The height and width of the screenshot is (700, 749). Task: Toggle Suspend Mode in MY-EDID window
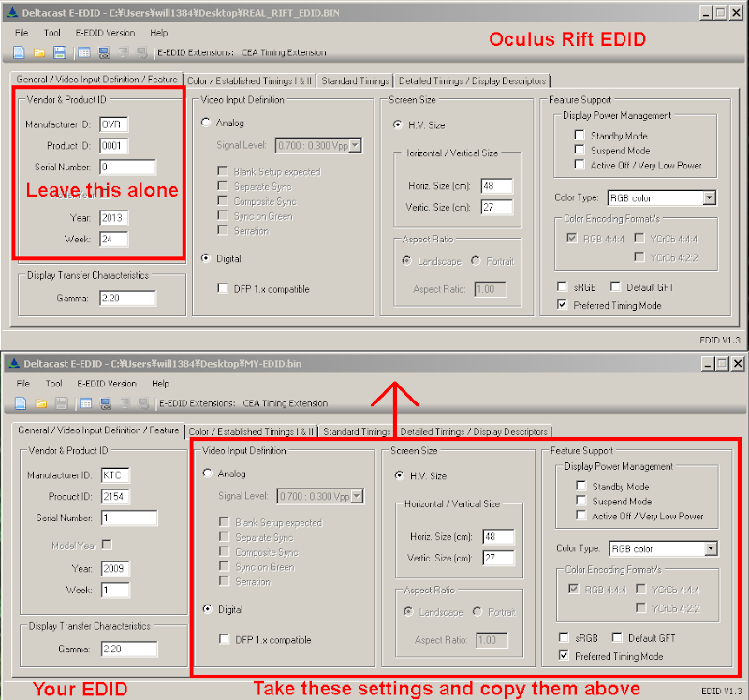tap(581, 501)
